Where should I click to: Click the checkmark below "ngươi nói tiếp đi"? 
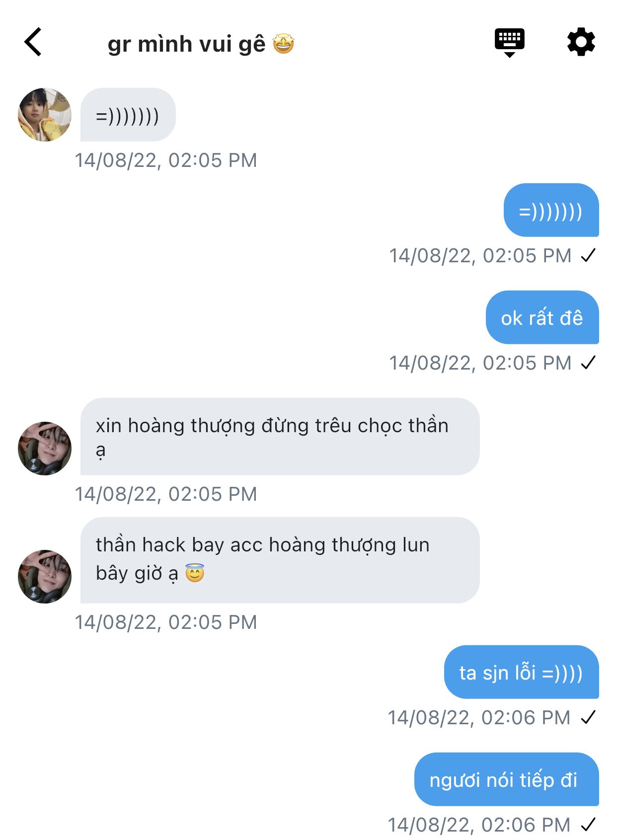click(588, 825)
